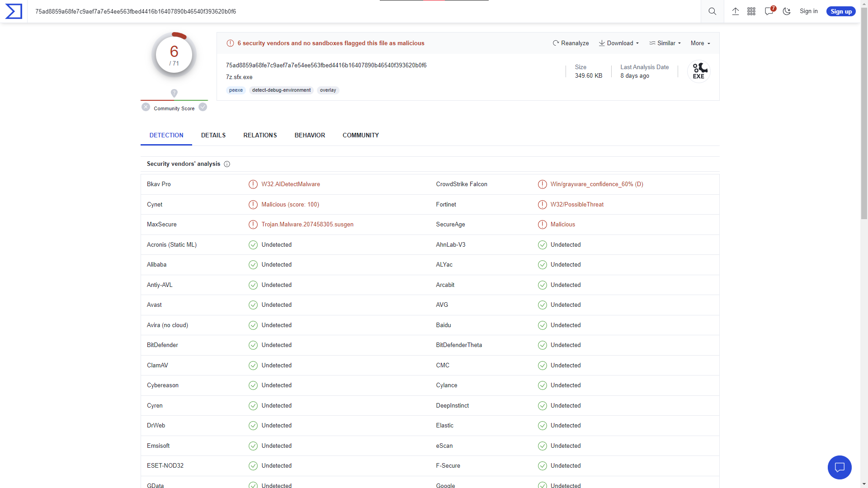Image resolution: width=868 pixels, height=488 pixels.
Task: Switch to the BEHAVIOR tab
Action: click(309, 135)
